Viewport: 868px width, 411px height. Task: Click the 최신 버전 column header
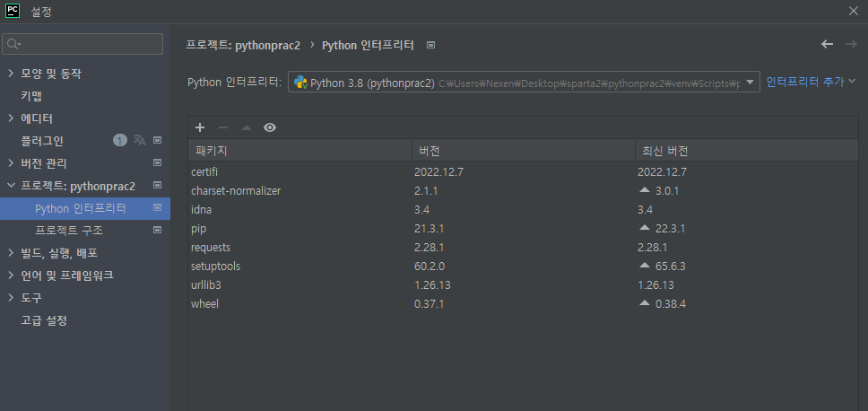(x=747, y=151)
